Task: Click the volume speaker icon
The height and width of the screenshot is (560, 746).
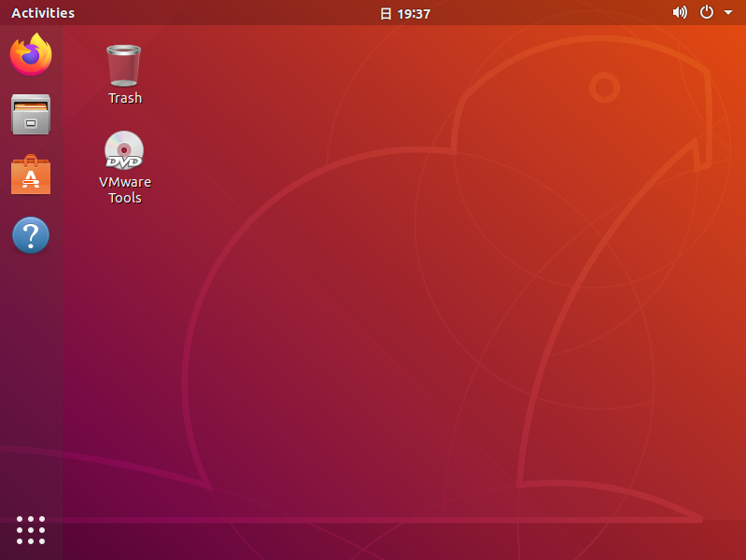Action: click(680, 12)
